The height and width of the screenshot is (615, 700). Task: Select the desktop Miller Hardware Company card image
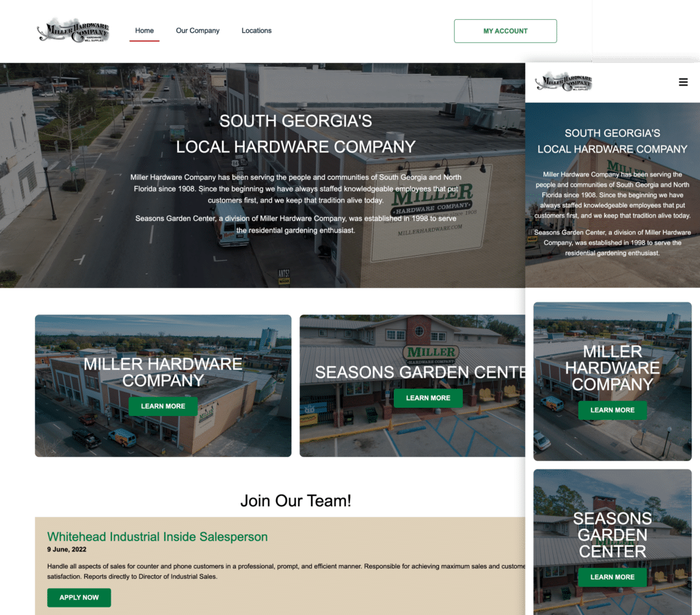coord(163,386)
